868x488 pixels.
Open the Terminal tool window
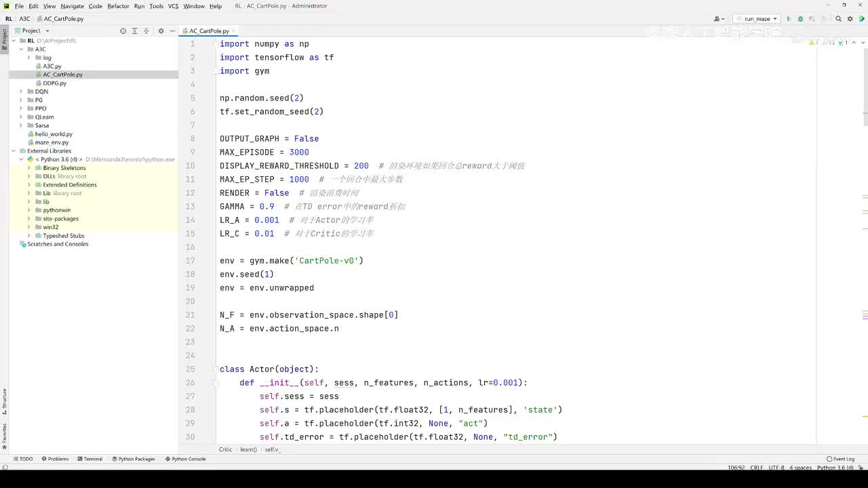[x=90, y=459]
